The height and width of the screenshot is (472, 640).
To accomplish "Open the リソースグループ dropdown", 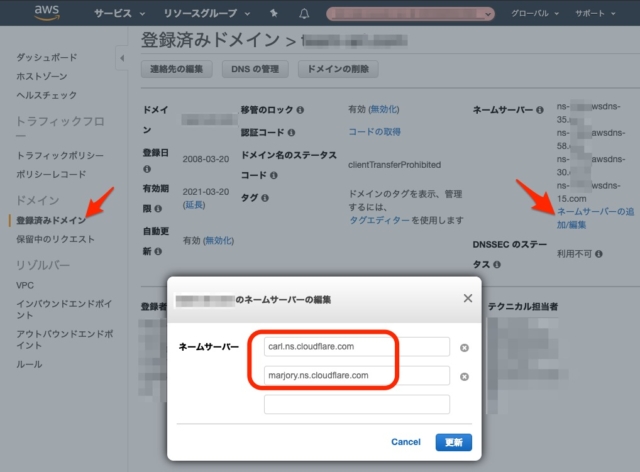I will [x=207, y=13].
